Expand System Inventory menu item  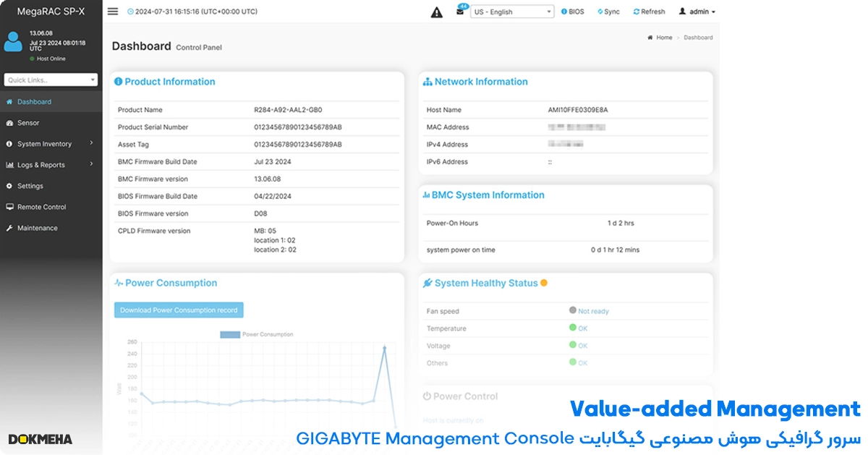point(51,144)
